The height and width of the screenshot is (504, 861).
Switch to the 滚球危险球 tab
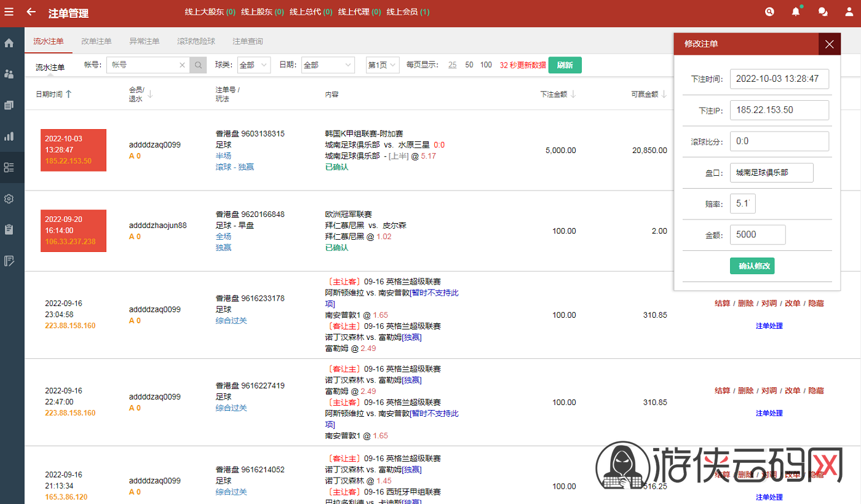(196, 41)
